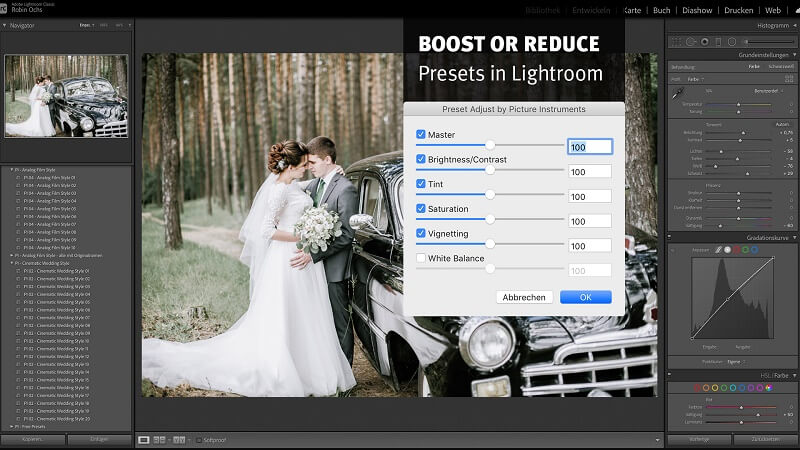
Task: Open the Drucken module
Action: (x=739, y=10)
